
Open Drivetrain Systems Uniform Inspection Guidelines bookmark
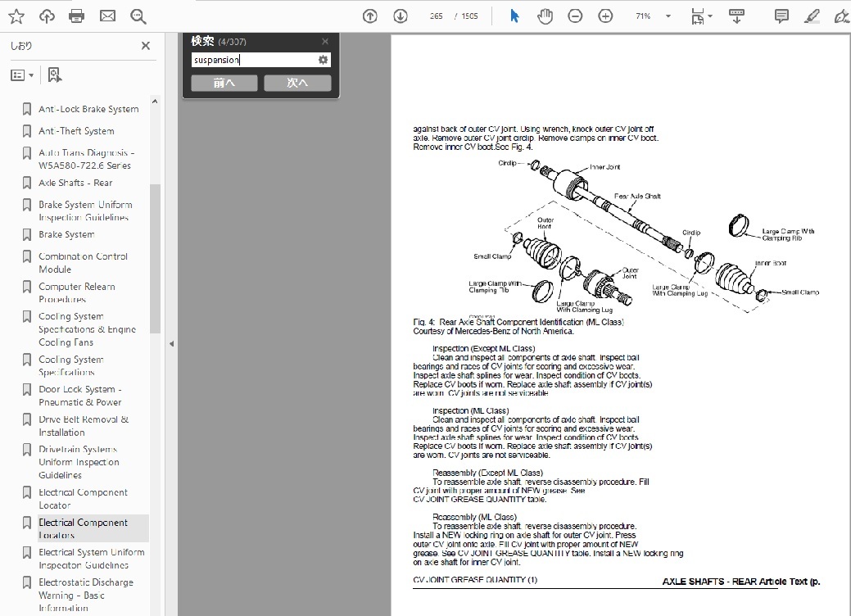coord(79,462)
